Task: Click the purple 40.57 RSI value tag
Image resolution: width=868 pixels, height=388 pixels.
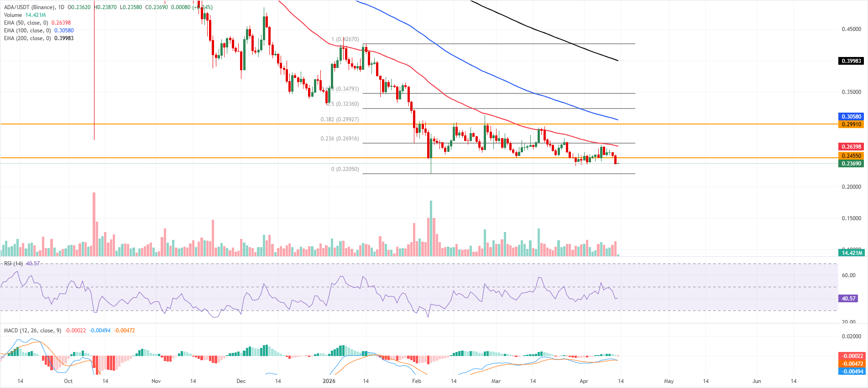Action: point(848,299)
